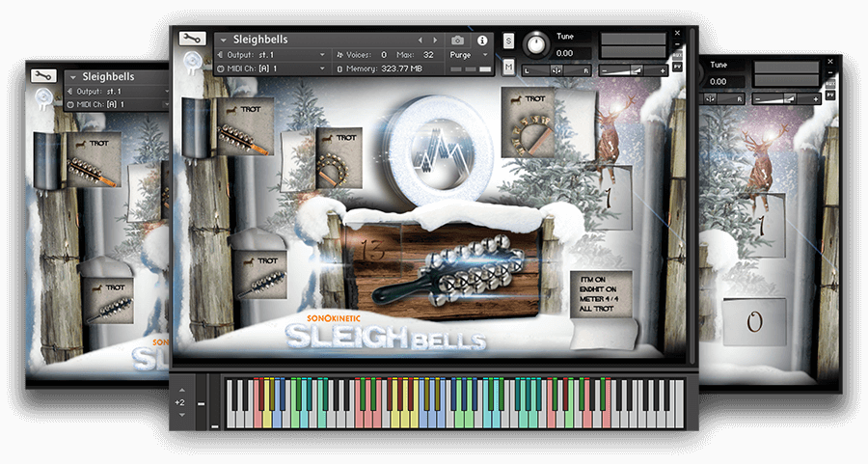Toggle the ENDHIT ON setting
Viewport: 868px width, 464px height.
(x=598, y=289)
